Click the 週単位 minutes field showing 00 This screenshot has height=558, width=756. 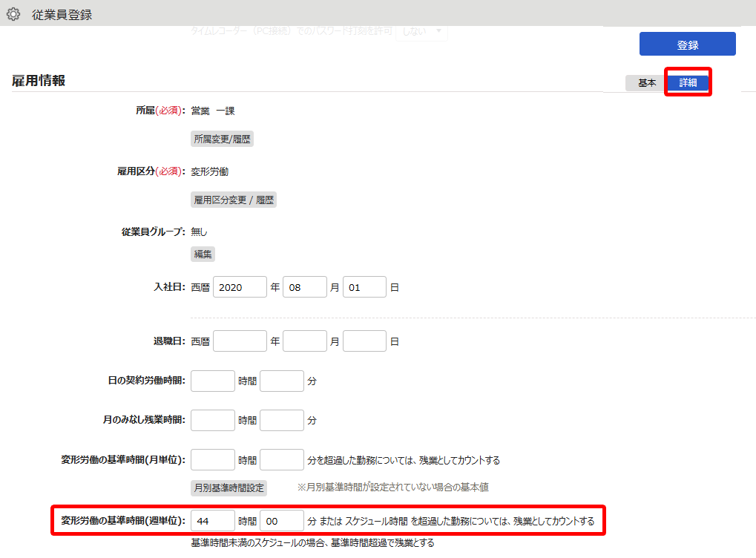click(x=282, y=521)
